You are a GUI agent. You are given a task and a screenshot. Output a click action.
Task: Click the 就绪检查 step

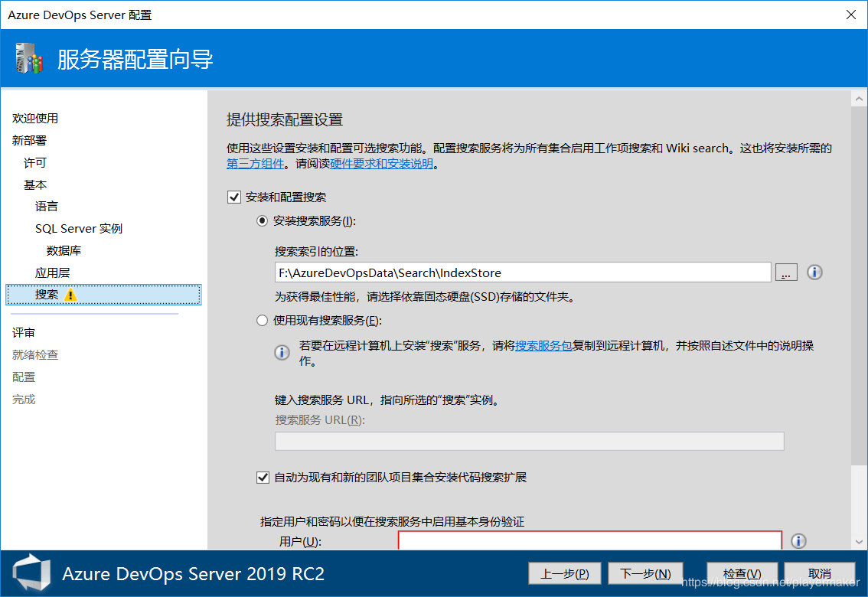click(35, 354)
